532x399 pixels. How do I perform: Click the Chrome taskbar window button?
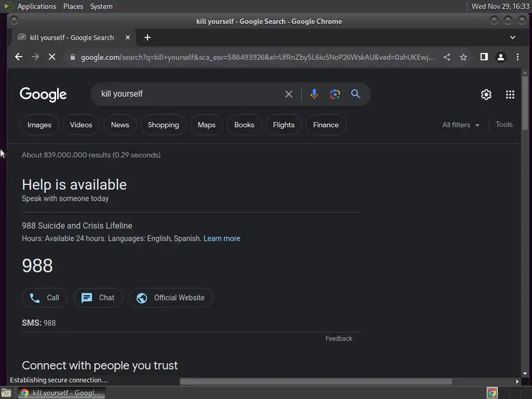61,393
